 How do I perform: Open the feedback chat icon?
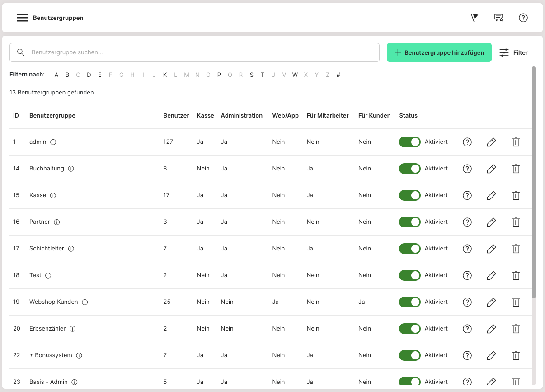tap(498, 18)
